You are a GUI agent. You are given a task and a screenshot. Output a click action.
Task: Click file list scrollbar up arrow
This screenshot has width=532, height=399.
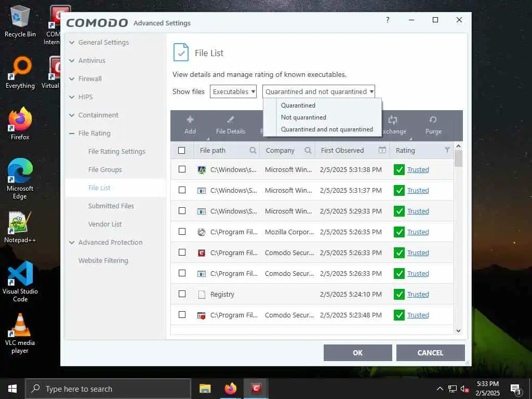[458, 146]
